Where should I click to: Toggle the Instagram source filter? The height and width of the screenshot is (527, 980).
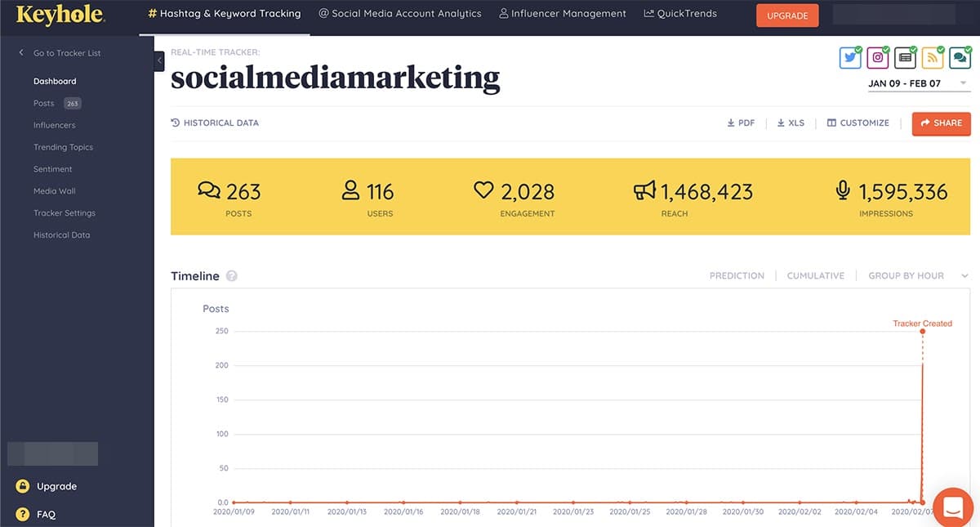point(877,57)
